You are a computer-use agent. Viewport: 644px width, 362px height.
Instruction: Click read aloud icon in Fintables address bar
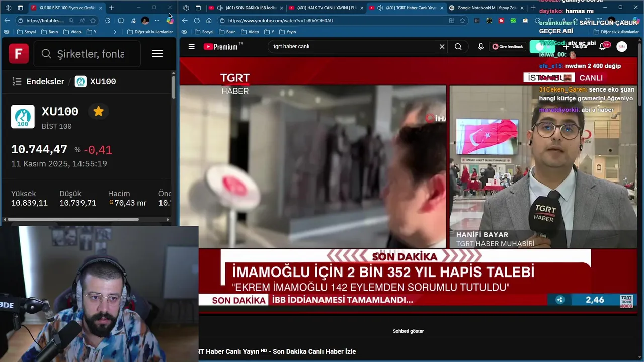[x=83, y=20]
